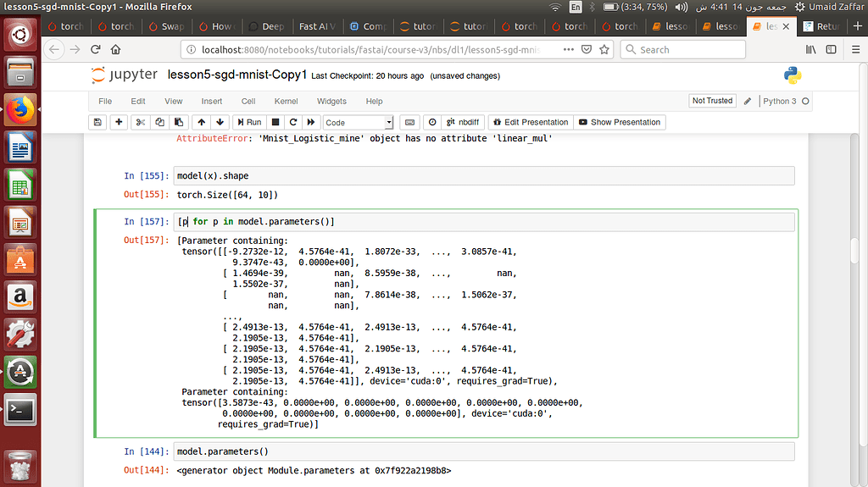Restart the kernel with circular arrow icon
This screenshot has height=487, width=868.
click(x=292, y=122)
